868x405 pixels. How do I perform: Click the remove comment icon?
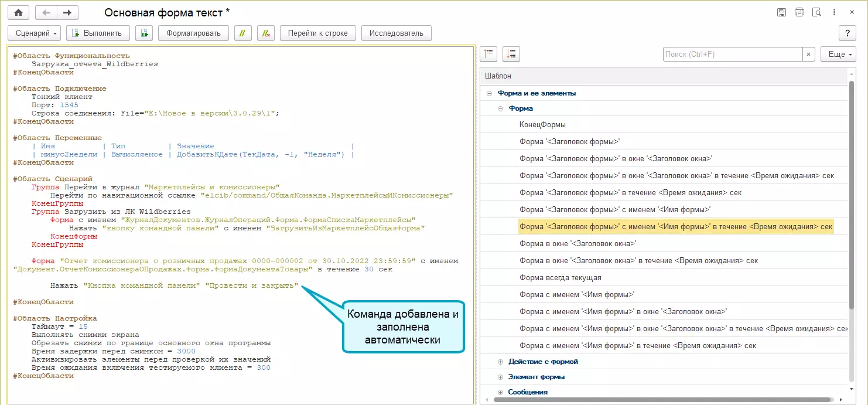pos(266,33)
